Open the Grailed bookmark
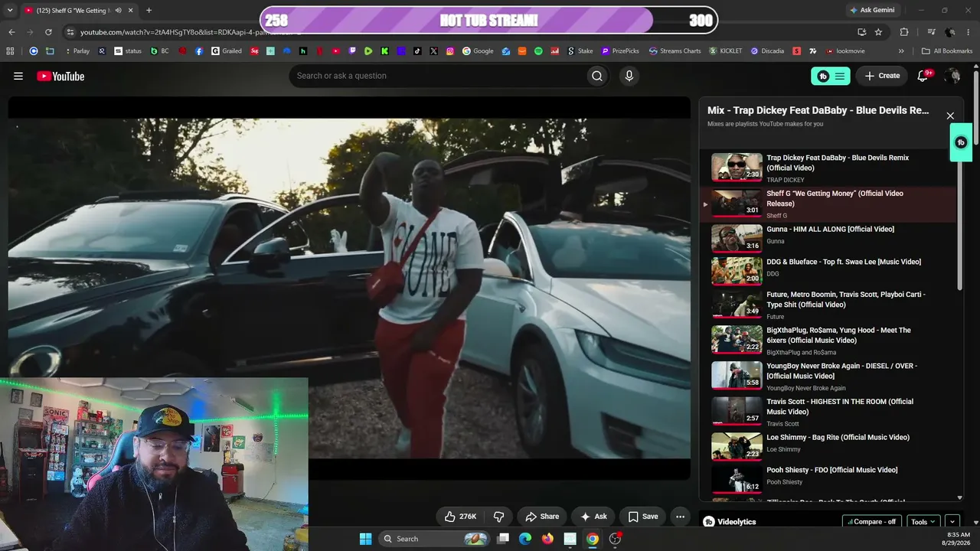The width and height of the screenshot is (980, 551). tap(227, 51)
